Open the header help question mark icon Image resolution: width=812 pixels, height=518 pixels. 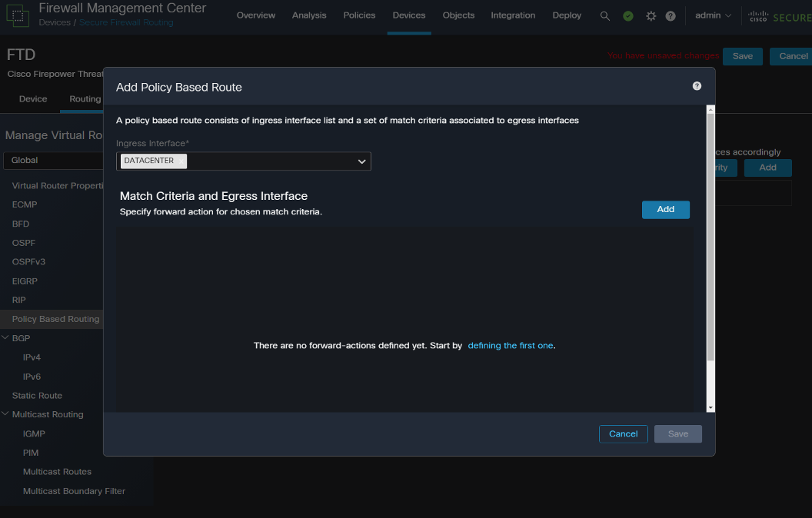(x=671, y=16)
